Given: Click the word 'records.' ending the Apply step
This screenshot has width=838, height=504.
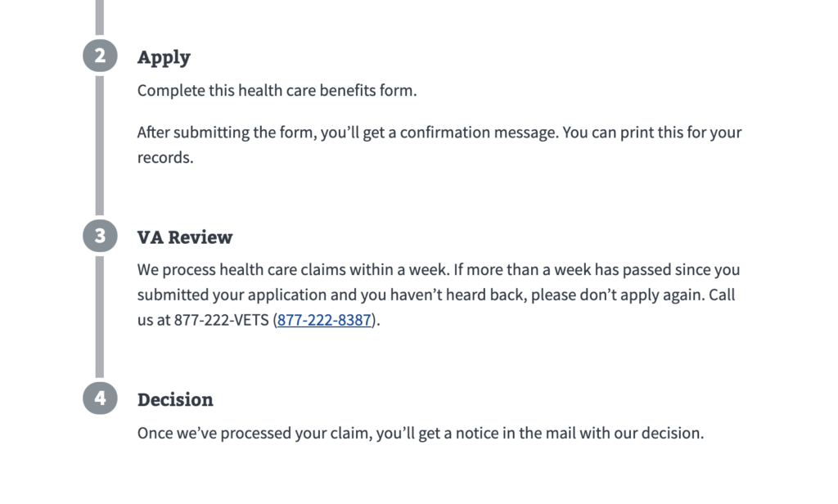Looking at the screenshot, I should (x=165, y=158).
